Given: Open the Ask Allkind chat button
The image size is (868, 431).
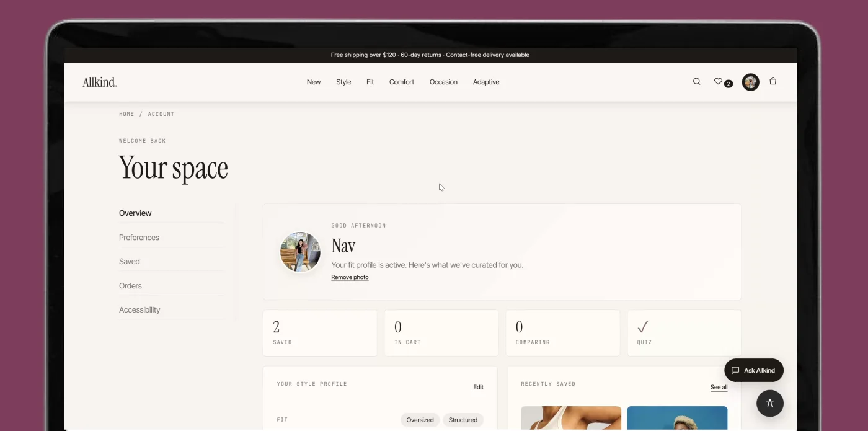Looking at the screenshot, I should coord(754,370).
